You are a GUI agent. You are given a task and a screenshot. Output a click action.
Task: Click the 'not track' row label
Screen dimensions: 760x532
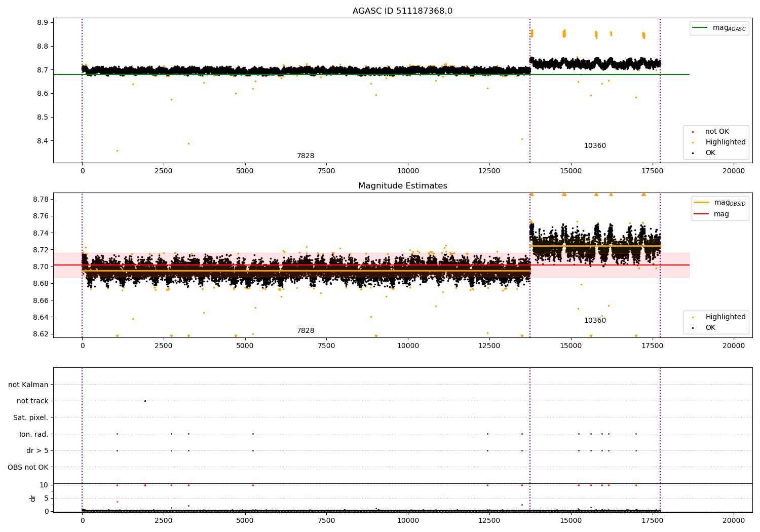[x=32, y=401]
